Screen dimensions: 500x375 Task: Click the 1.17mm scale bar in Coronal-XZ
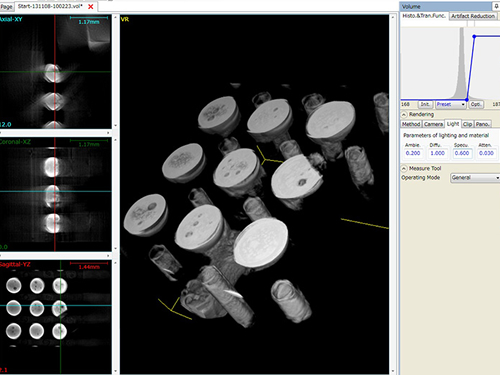tap(89, 143)
